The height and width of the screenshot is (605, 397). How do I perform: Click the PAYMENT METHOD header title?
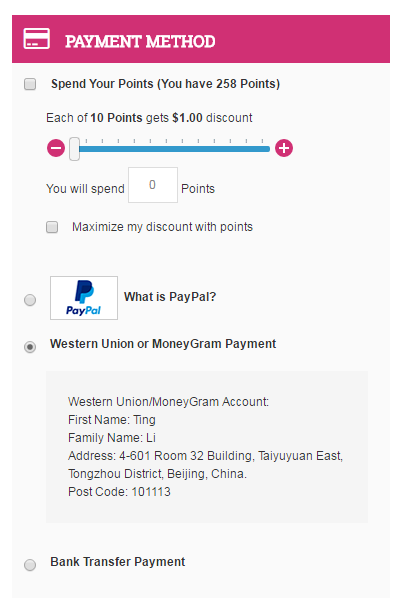click(x=140, y=41)
